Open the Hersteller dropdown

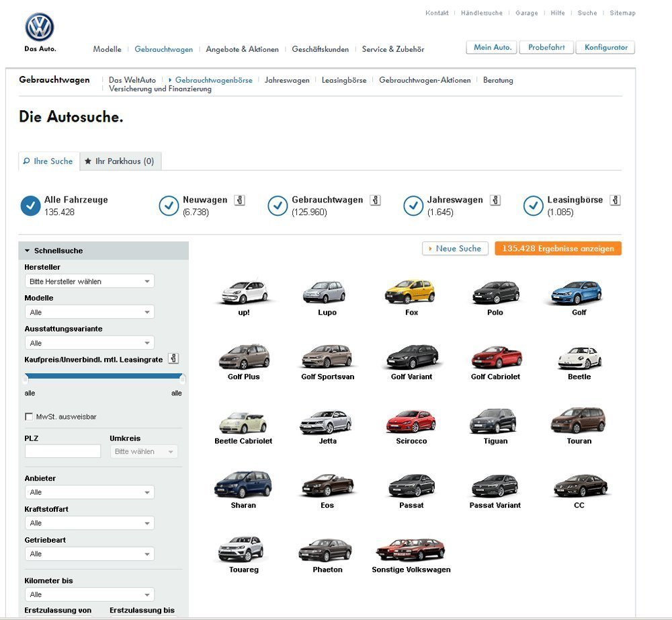tap(89, 281)
